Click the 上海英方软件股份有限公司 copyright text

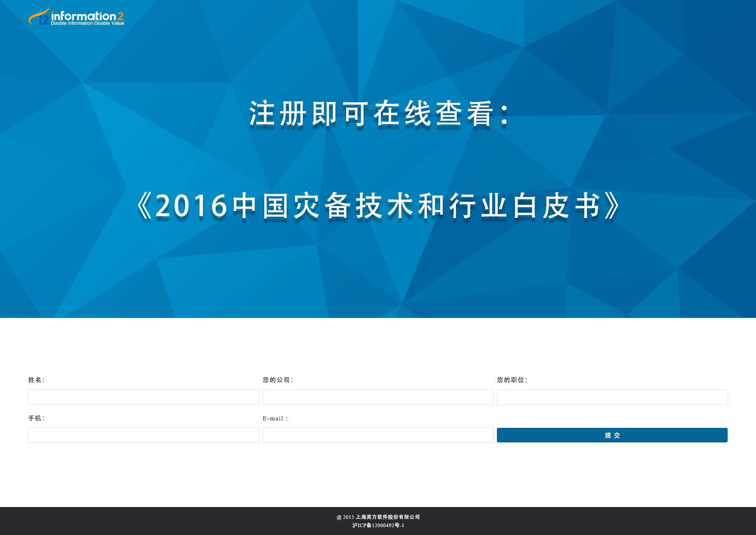pos(387,517)
